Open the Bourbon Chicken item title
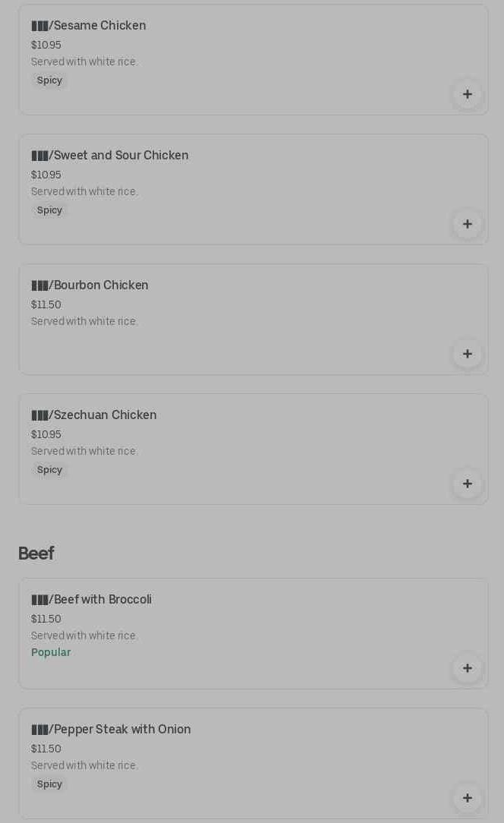Image resolution: width=504 pixels, height=823 pixels. coord(90,285)
